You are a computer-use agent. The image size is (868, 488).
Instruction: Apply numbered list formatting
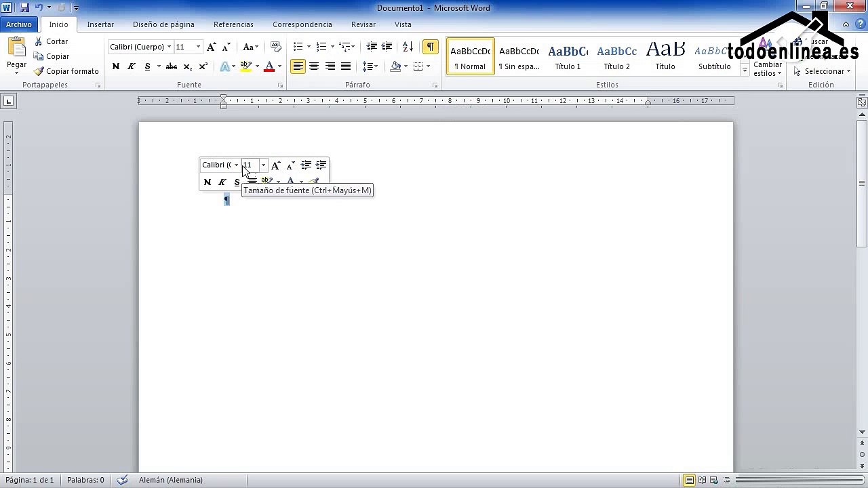321,47
